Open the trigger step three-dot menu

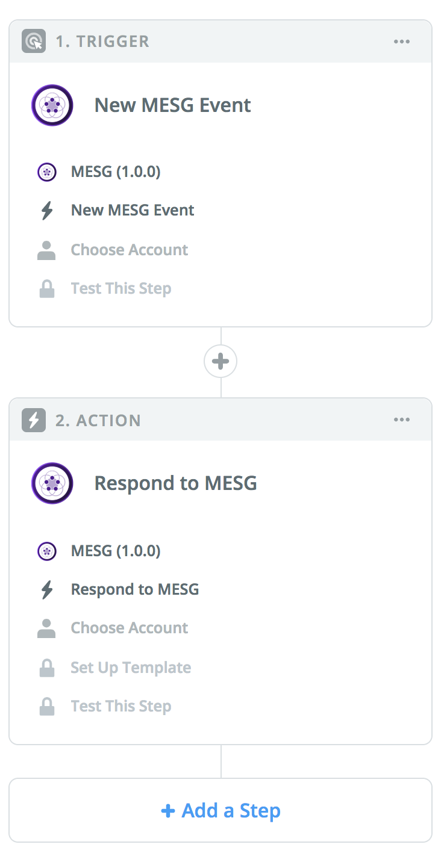pyautogui.click(x=402, y=42)
